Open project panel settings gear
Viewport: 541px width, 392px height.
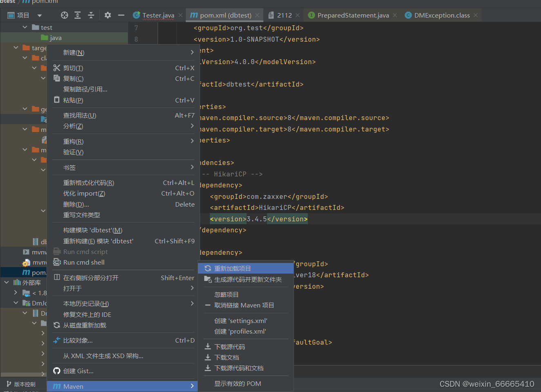(107, 15)
